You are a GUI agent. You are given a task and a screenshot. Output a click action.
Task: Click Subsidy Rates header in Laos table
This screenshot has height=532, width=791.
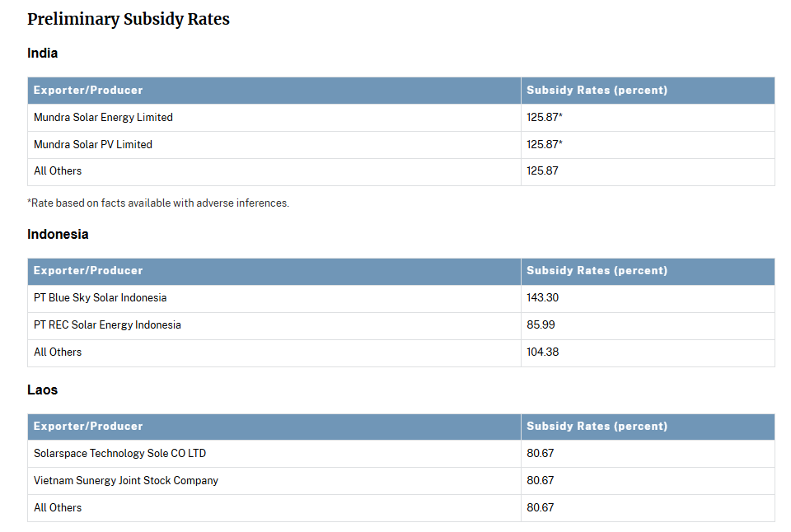click(x=597, y=427)
